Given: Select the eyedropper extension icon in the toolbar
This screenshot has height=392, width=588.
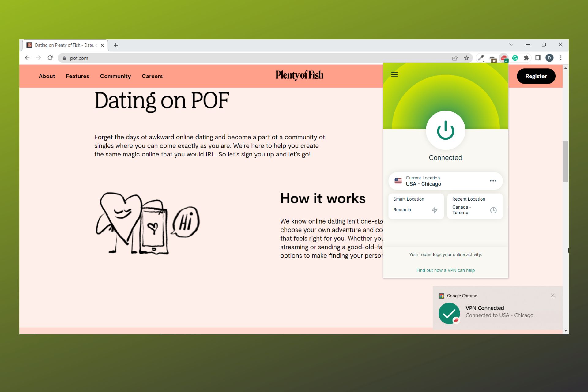Looking at the screenshot, I should coord(481,58).
